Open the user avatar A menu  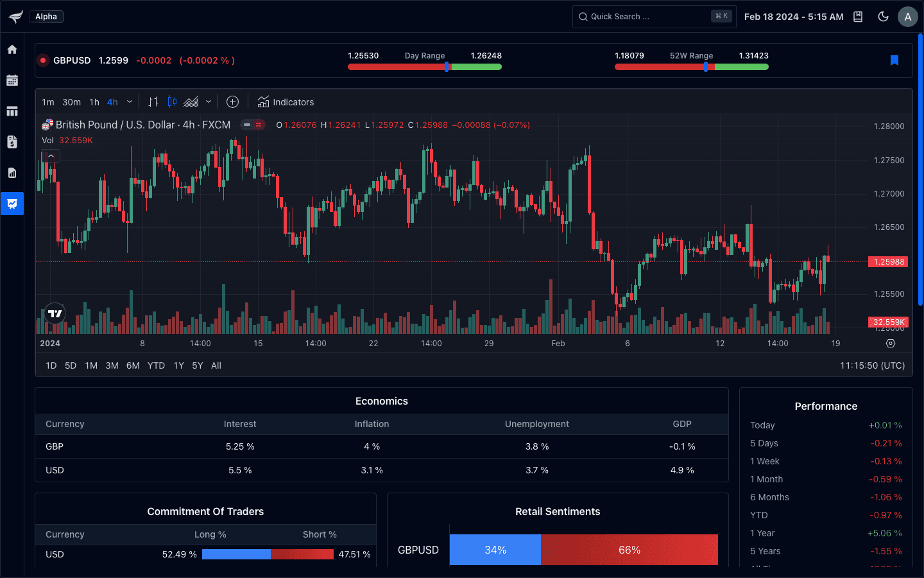point(908,17)
